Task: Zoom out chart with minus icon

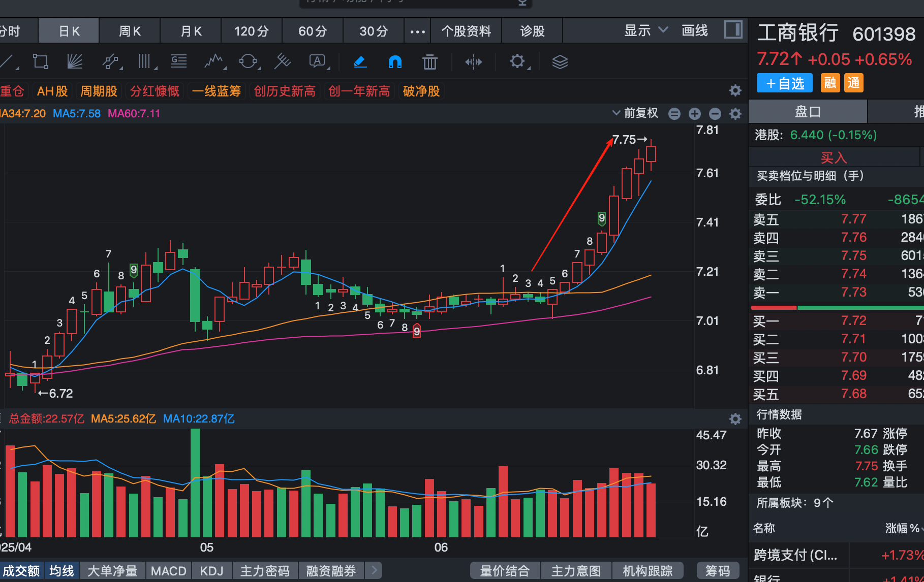Action: click(715, 114)
